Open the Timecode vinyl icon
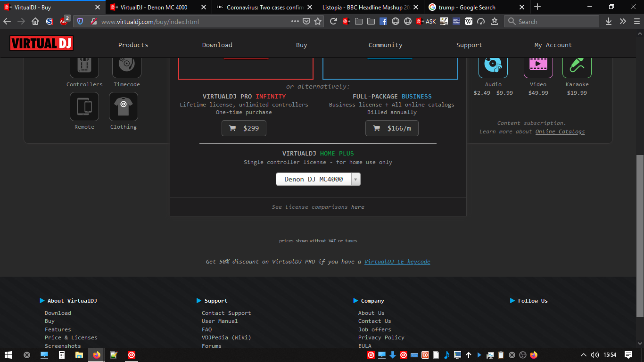 tap(127, 66)
